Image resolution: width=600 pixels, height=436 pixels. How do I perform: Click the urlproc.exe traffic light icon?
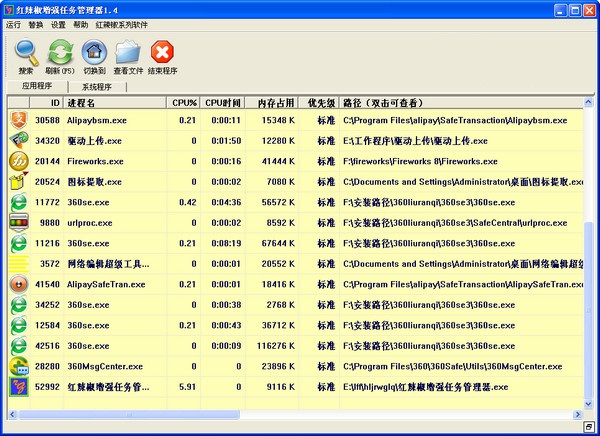coord(18,223)
